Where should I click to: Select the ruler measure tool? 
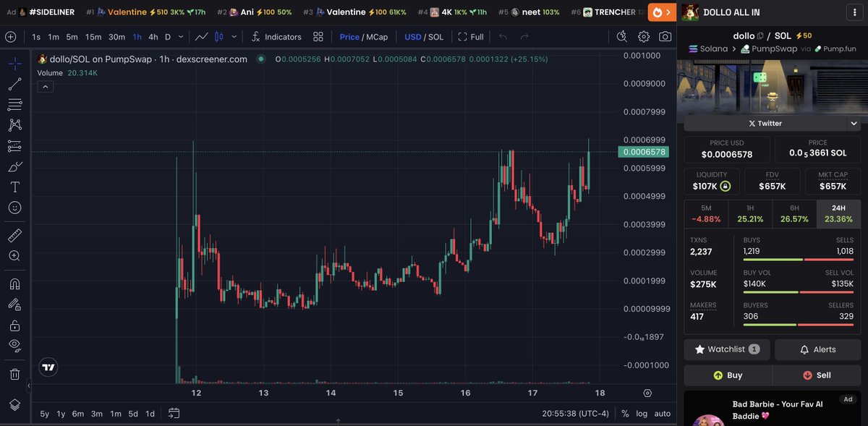pos(14,235)
